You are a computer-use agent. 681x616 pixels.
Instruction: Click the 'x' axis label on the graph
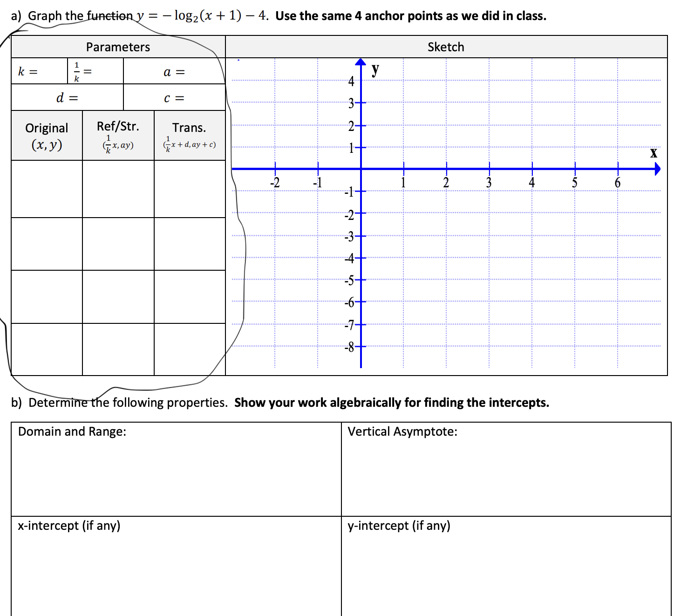click(x=654, y=153)
